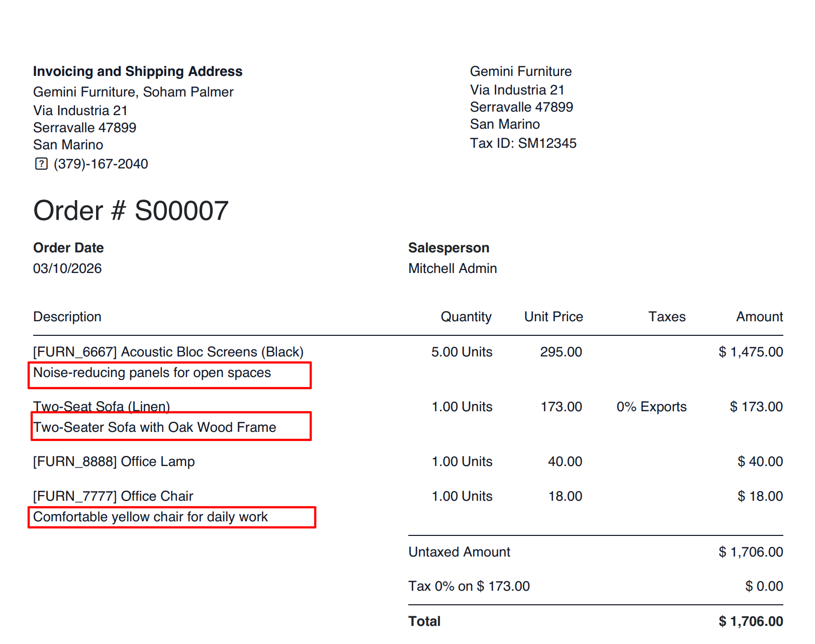Click the Quantity column header
Image resolution: width=815 pixels, height=644 pixels.
(466, 317)
